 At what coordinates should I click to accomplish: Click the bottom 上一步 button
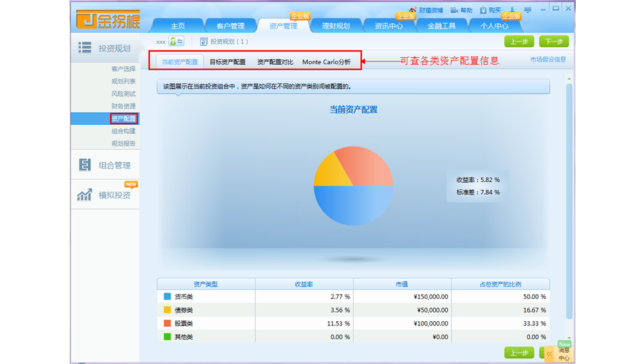(x=519, y=353)
